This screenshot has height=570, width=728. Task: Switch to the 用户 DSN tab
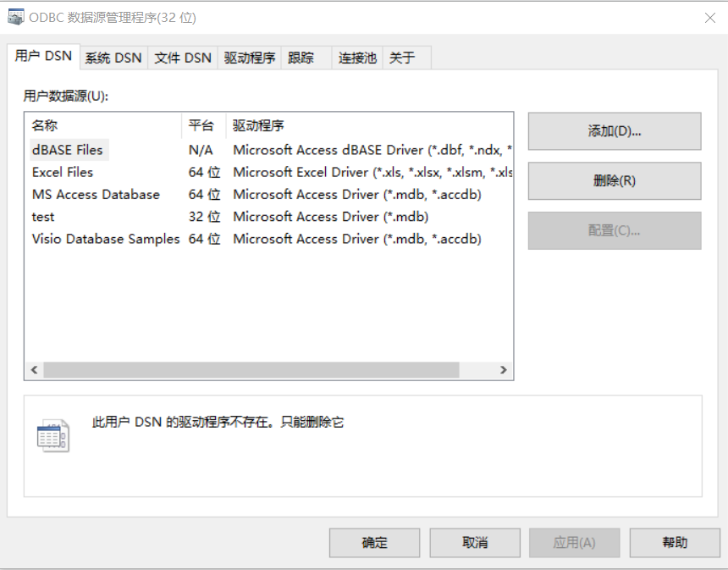pos(43,56)
